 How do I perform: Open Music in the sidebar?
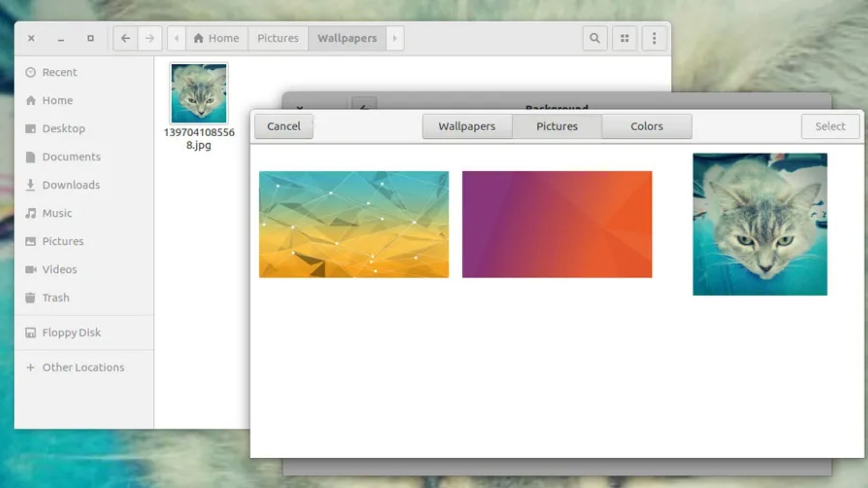coord(84,213)
